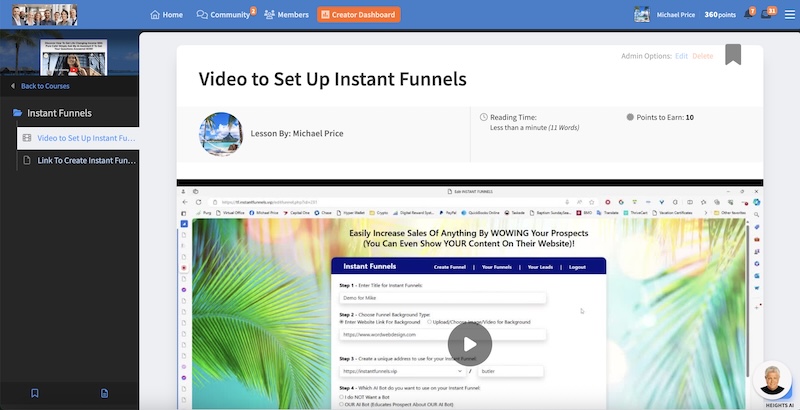
Task: Open Link To Create Instant Funnels lesson
Action: tap(78, 160)
